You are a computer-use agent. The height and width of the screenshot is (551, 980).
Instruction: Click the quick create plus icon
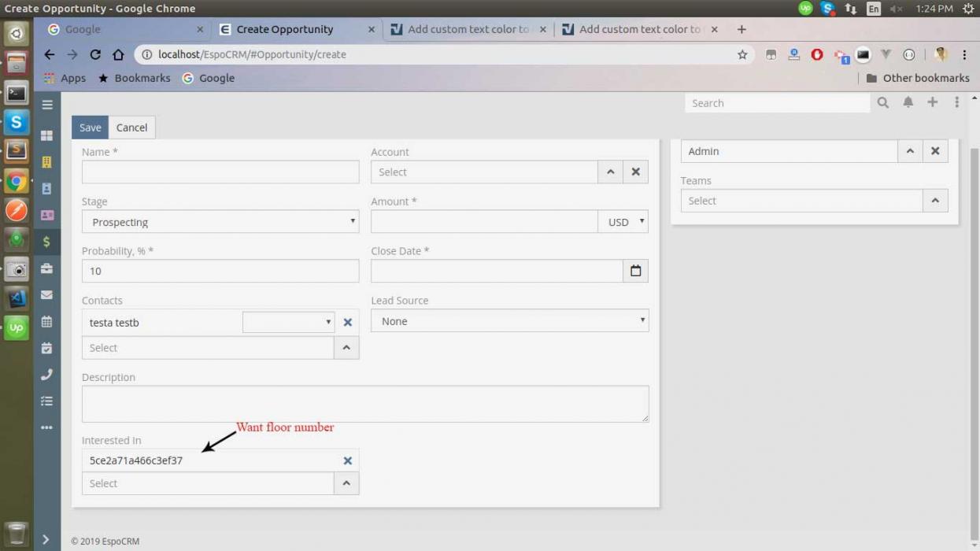coord(932,102)
